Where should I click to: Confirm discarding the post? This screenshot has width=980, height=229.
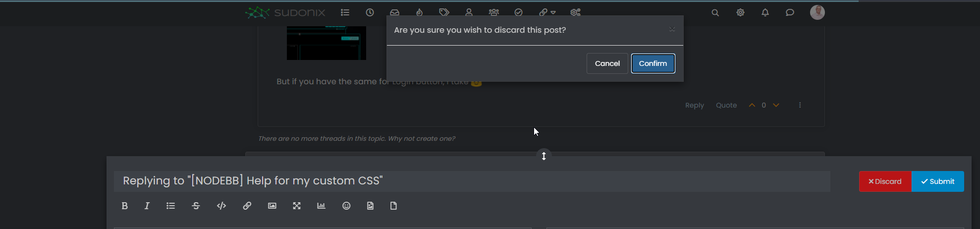(x=653, y=63)
